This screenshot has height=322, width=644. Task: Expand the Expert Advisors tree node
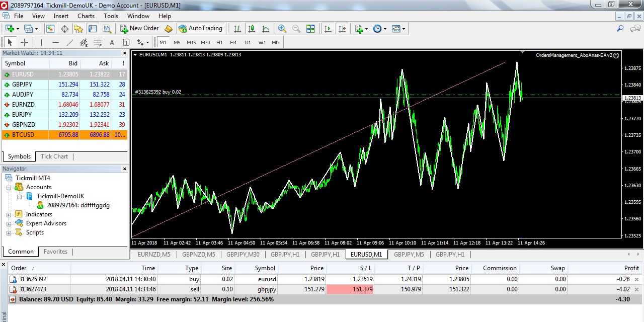[x=9, y=223]
